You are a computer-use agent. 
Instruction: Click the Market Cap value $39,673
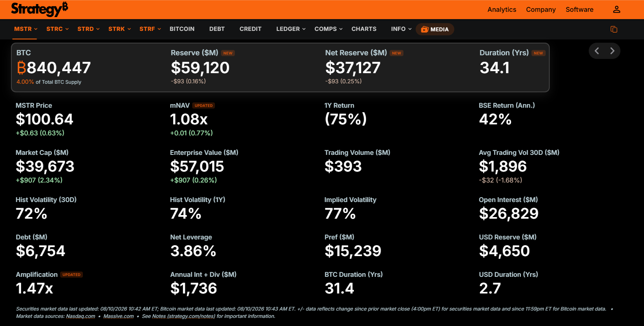[45, 167]
